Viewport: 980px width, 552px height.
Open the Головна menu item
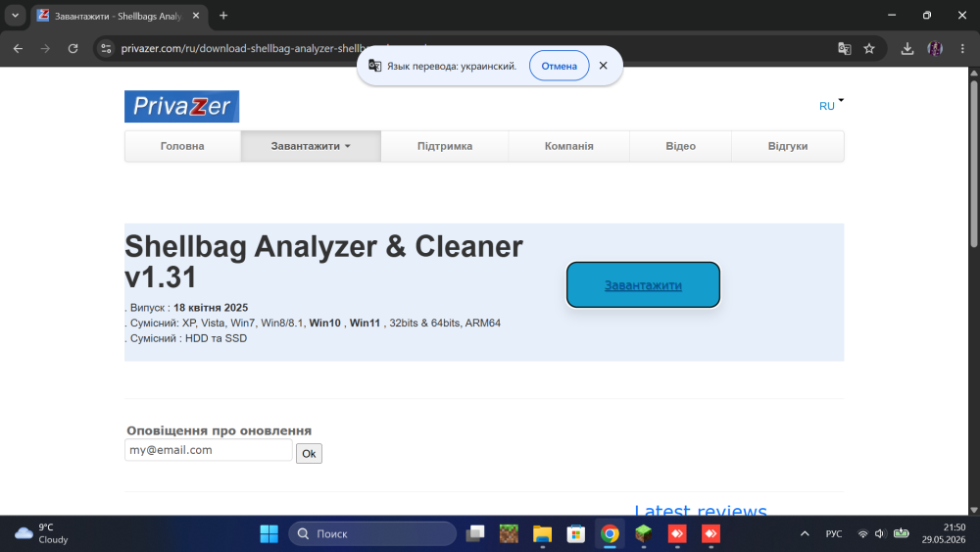coord(182,146)
